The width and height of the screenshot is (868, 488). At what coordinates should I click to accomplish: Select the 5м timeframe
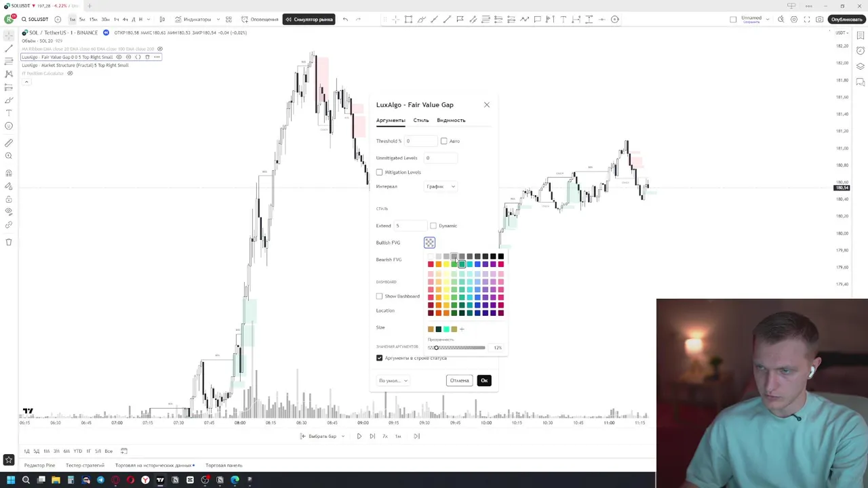coord(82,19)
